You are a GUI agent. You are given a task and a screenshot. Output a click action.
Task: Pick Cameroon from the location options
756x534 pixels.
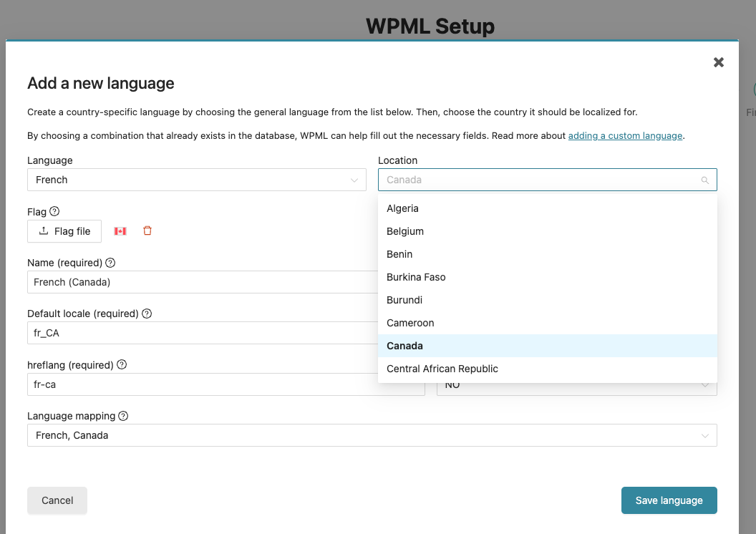[410, 323]
